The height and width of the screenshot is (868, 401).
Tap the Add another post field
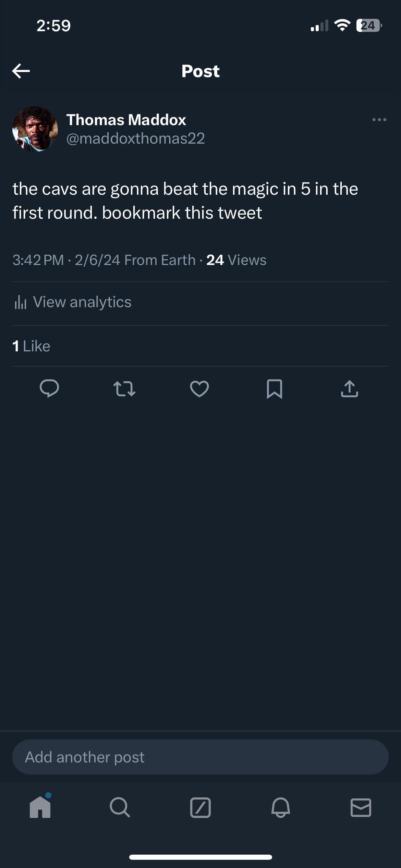(x=200, y=757)
